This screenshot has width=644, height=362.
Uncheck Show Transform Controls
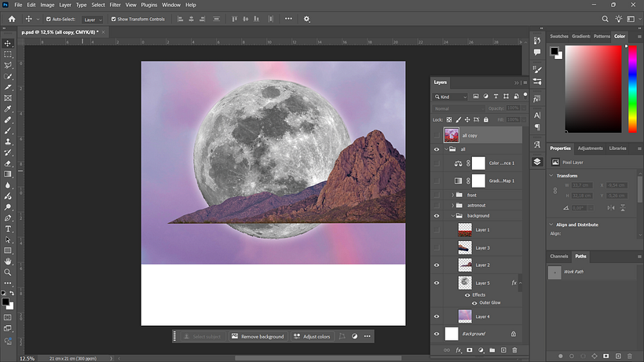pyautogui.click(x=114, y=20)
